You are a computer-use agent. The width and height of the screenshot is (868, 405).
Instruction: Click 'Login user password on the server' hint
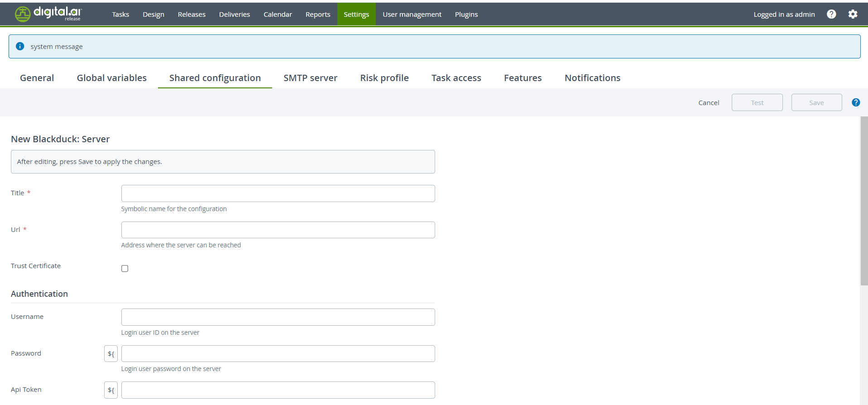point(171,369)
